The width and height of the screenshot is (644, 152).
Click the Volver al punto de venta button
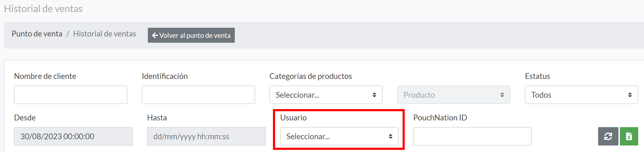coord(191,35)
